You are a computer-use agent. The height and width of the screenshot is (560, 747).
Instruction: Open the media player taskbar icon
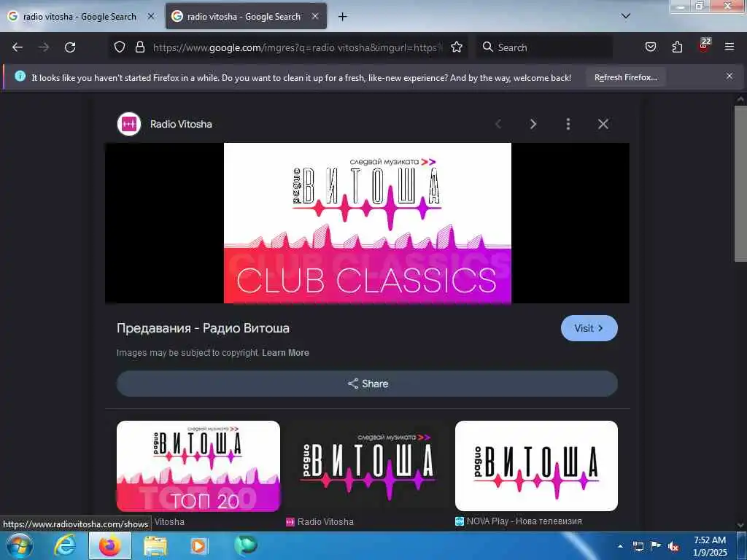point(199,545)
